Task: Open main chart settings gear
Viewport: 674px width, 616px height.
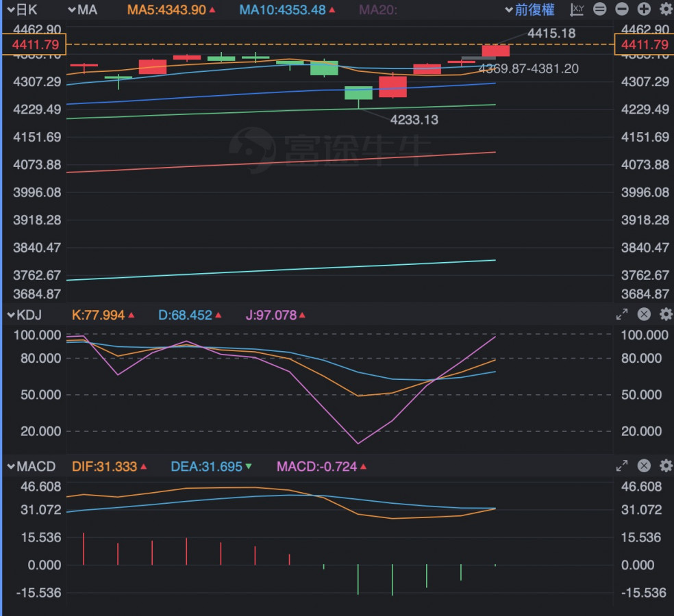Action: tap(665, 10)
